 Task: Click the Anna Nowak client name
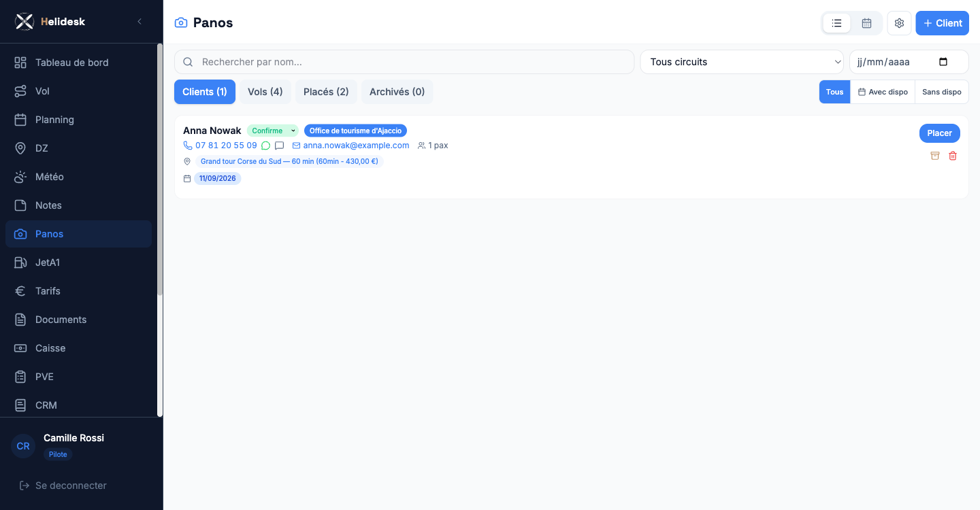pyautogui.click(x=212, y=131)
